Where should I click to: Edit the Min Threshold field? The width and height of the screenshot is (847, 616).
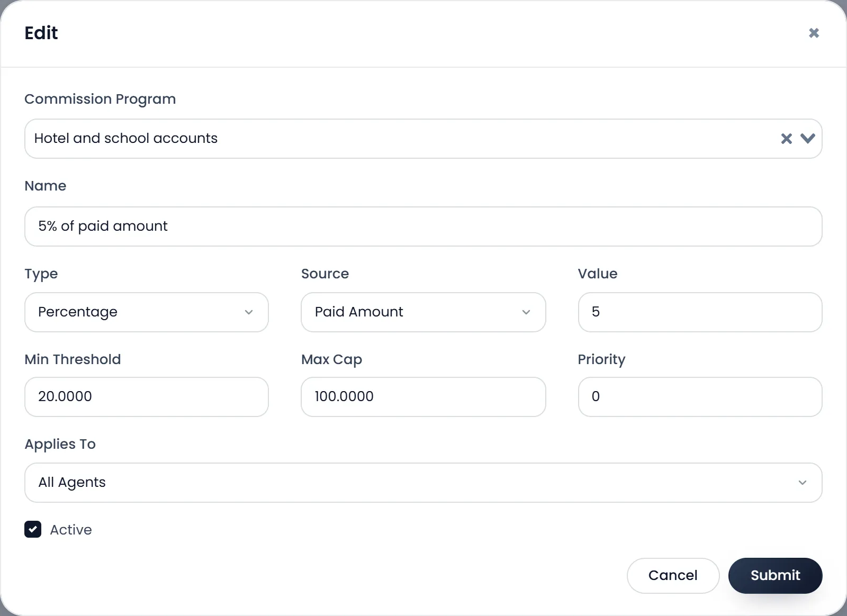[x=147, y=397]
